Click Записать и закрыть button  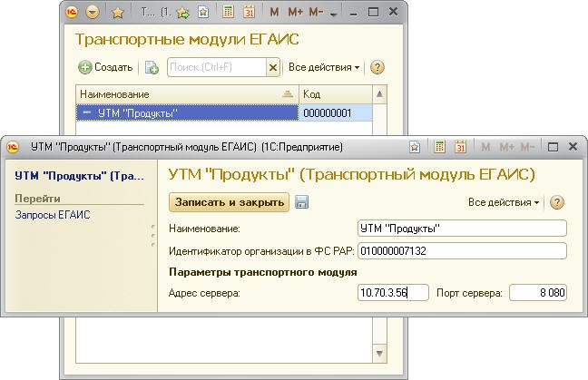click(x=230, y=202)
